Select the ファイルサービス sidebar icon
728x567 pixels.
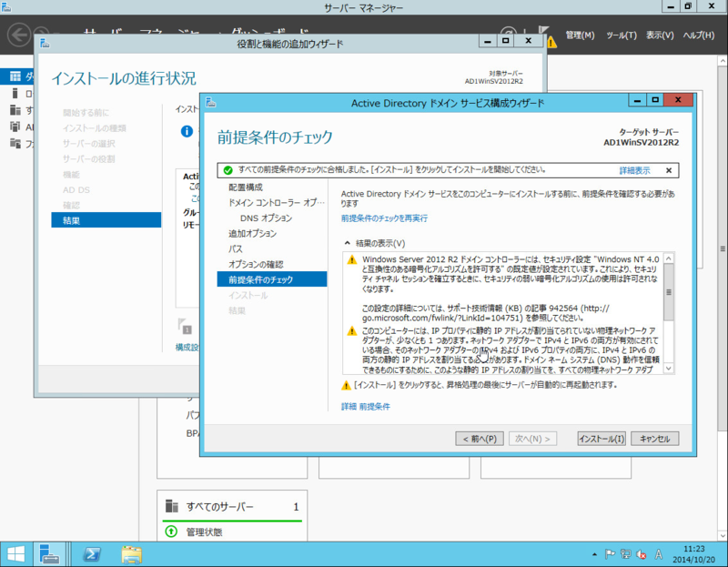click(15, 143)
